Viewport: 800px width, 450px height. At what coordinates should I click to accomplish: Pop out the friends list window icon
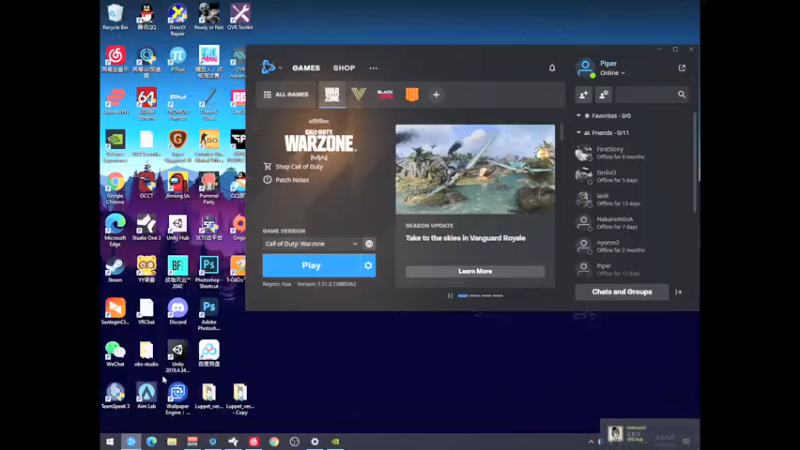[x=682, y=68]
